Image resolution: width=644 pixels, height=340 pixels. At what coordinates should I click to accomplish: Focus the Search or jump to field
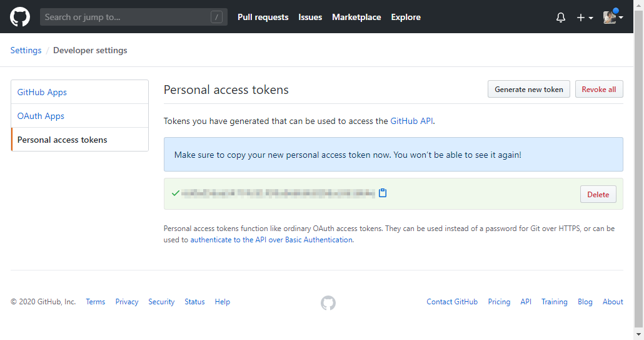(125, 17)
